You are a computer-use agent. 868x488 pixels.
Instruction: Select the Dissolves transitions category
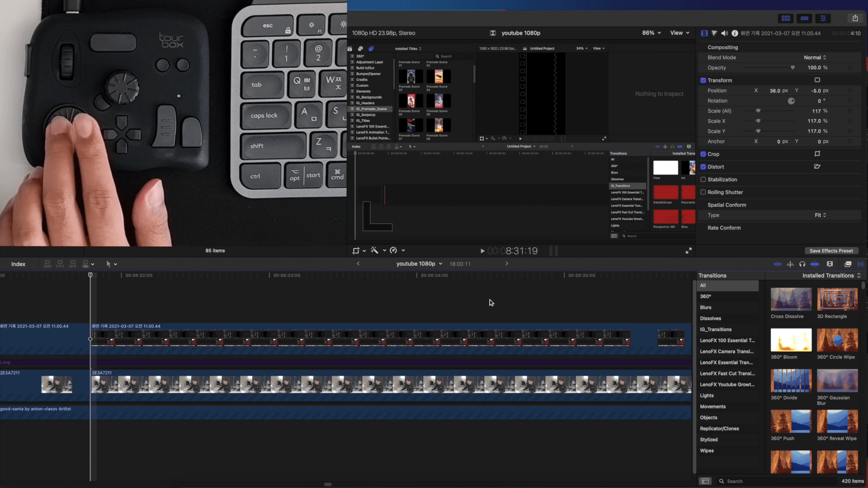(x=710, y=319)
